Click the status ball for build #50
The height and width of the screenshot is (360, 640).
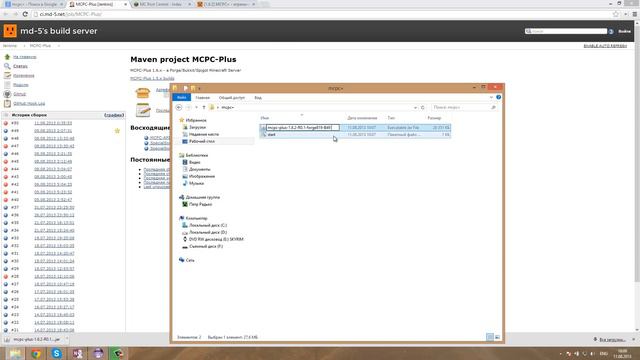click(6, 123)
